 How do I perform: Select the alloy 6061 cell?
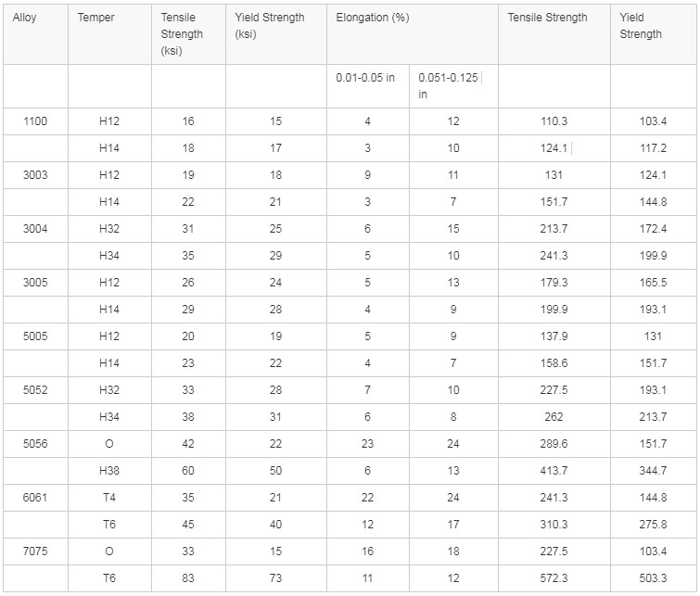coord(36,498)
